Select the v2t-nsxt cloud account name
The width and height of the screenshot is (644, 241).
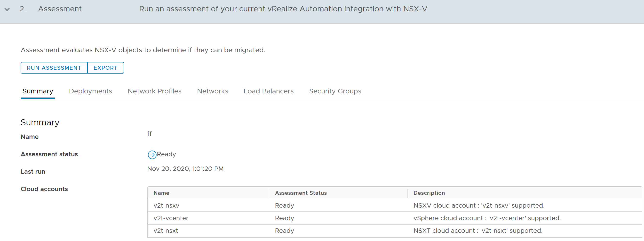tap(166, 231)
